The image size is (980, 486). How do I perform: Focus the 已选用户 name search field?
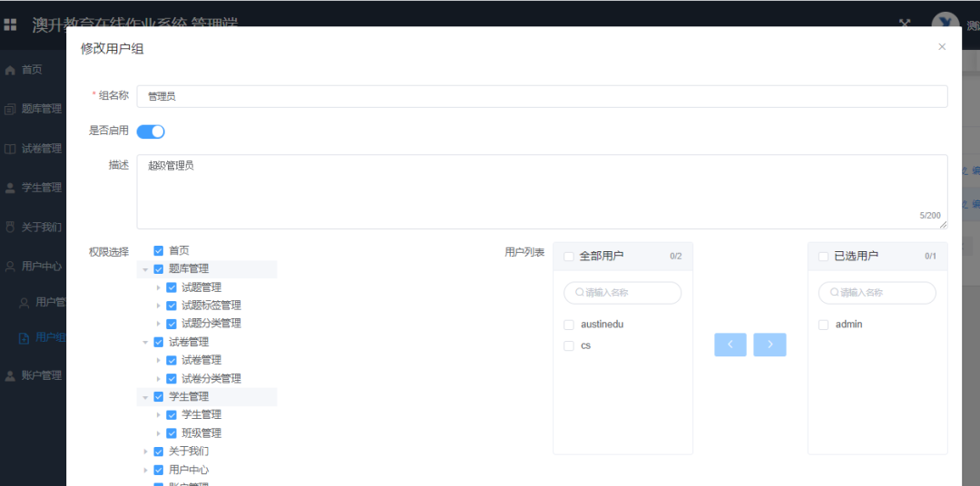(877, 292)
